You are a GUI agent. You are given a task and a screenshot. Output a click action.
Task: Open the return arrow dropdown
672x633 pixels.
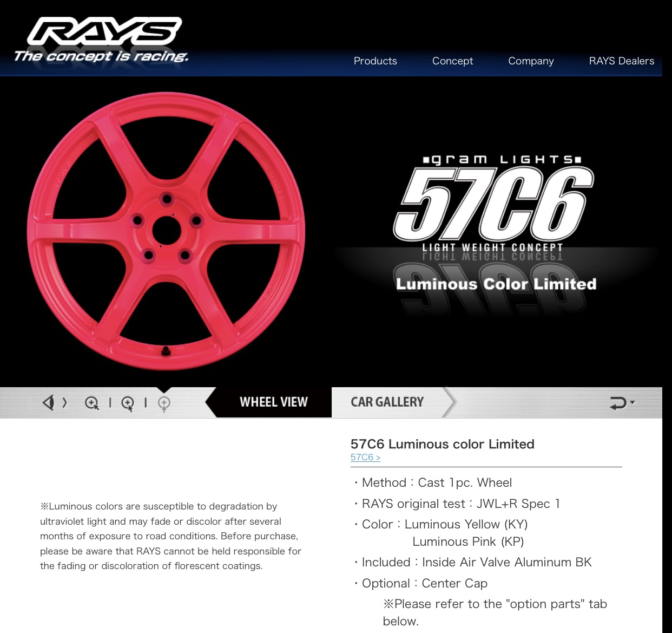click(622, 403)
